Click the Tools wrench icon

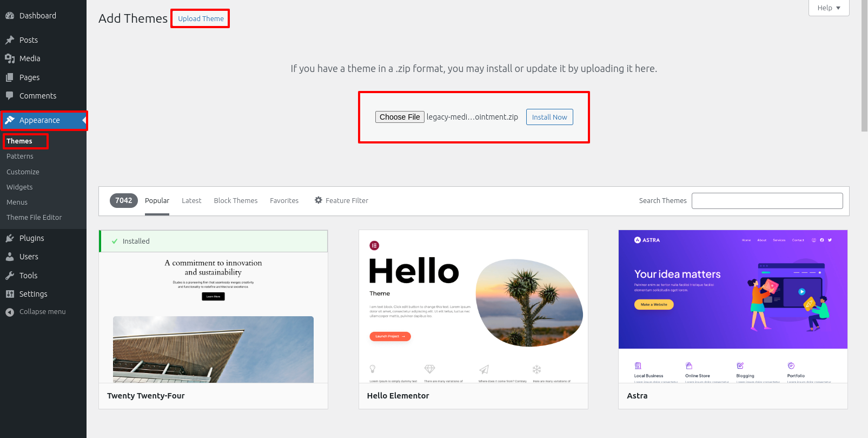[10, 276]
